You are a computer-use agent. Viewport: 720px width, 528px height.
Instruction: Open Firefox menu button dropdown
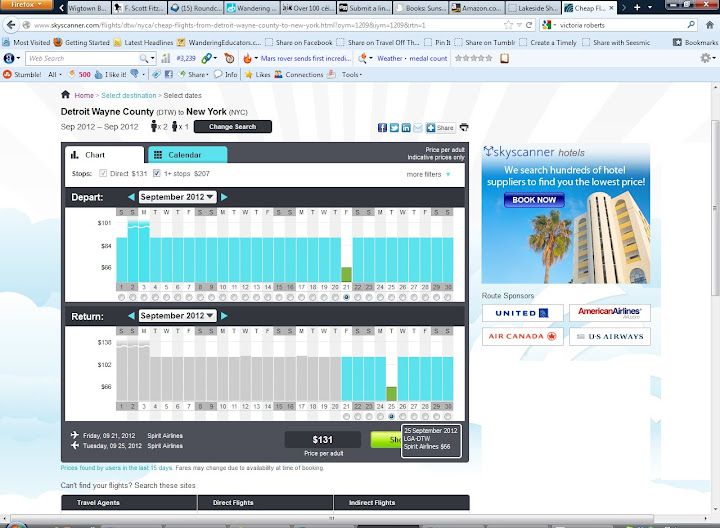tap(26, 5)
